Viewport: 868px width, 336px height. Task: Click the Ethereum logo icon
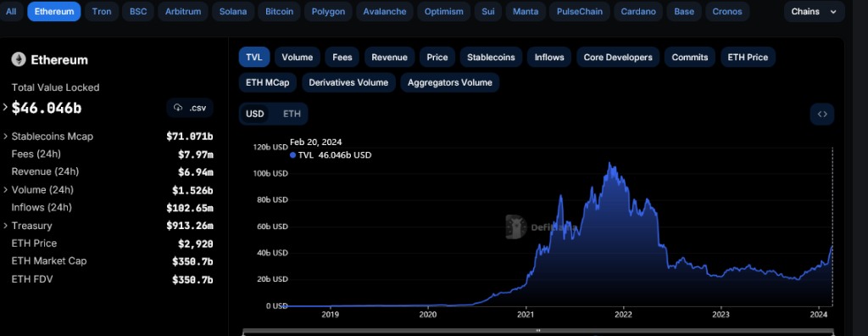click(19, 59)
